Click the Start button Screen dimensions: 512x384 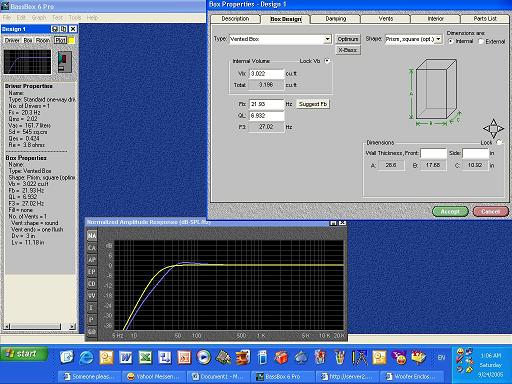24,354
